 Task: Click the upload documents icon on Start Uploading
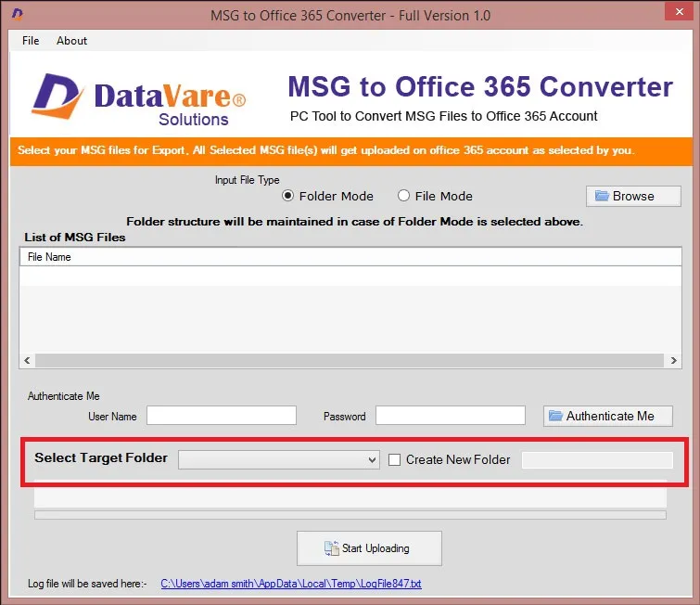point(331,548)
